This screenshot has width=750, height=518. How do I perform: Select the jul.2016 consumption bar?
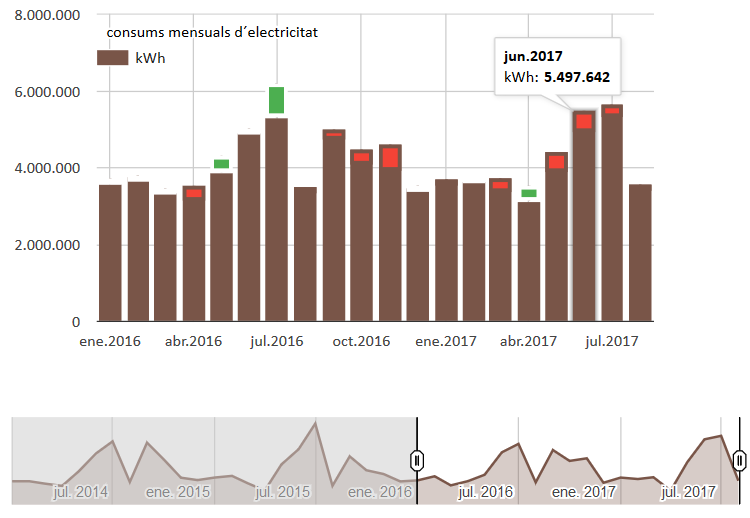[276, 220]
